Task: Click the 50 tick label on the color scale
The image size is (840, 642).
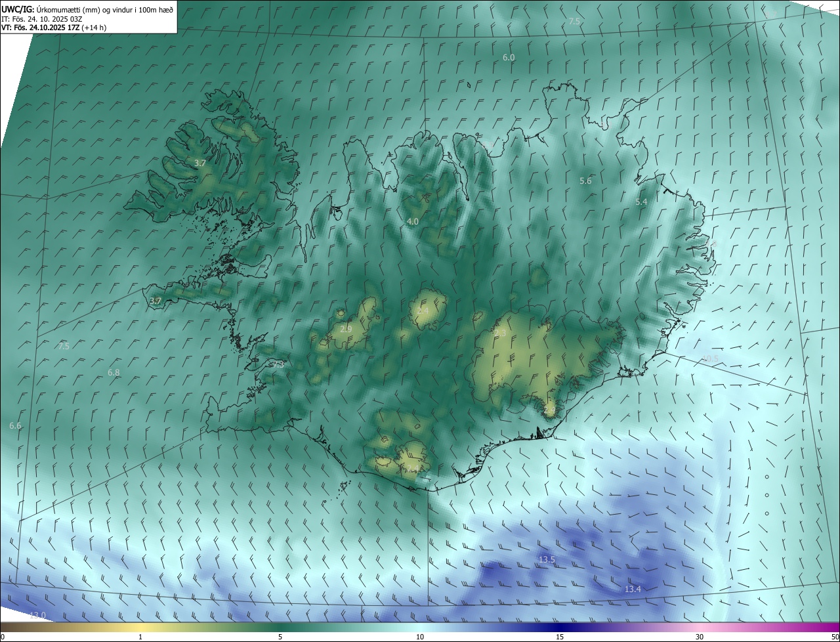Action: click(x=835, y=637)
